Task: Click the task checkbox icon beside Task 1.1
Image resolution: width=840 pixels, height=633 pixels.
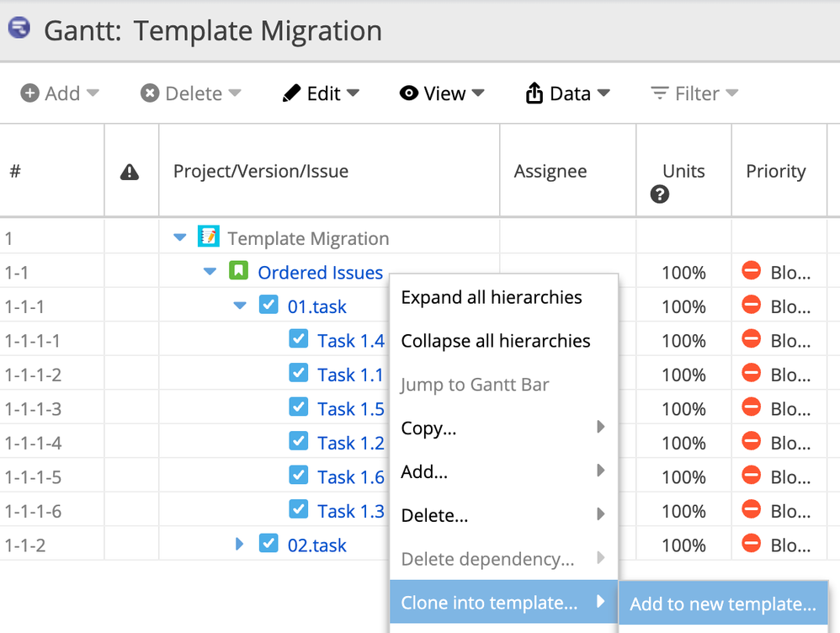Action: coord(299,373)
